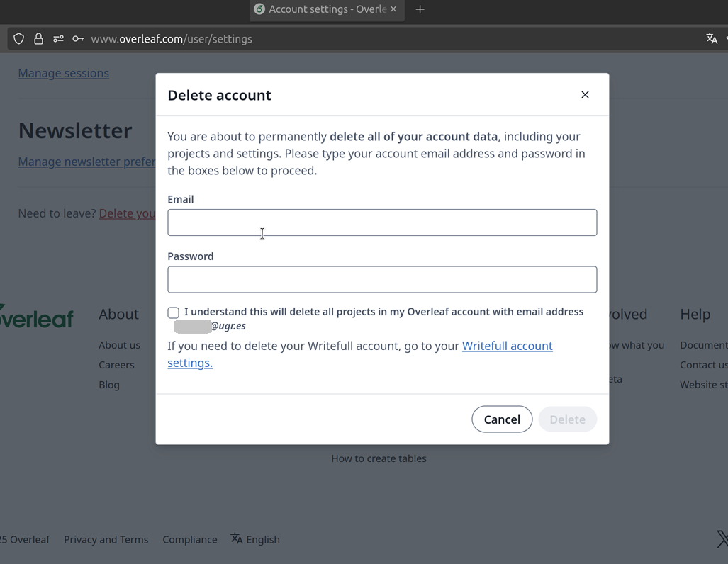728x564 pixels.
Task: Open the Writefull account settings link
Action: pyautogui.click(x=507, y=346)
